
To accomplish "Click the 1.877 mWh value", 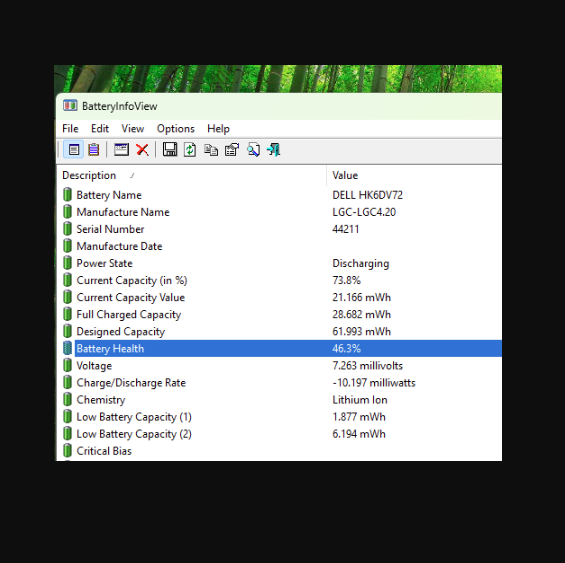I will 359,417.
